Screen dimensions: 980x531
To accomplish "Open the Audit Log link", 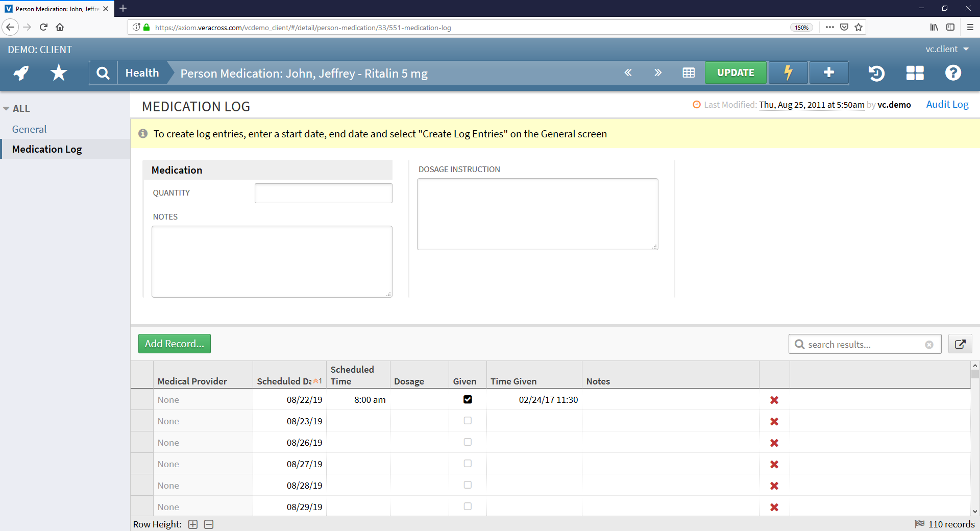I will tap(947, 104).
